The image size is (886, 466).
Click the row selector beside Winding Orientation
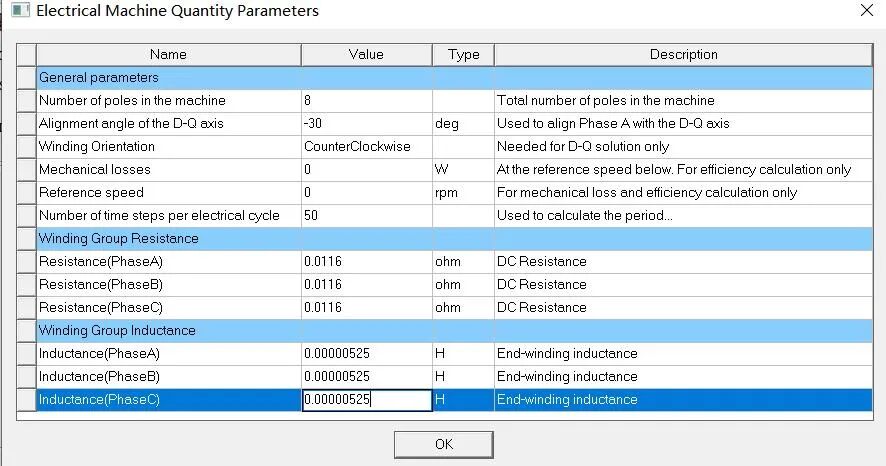coord(27,147)
